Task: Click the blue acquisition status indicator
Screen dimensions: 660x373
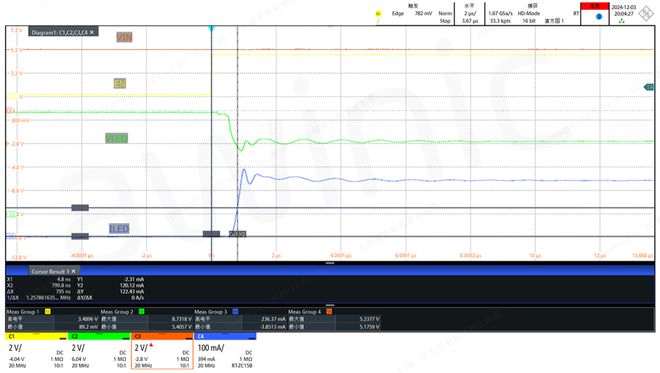Action: (599, 16)
